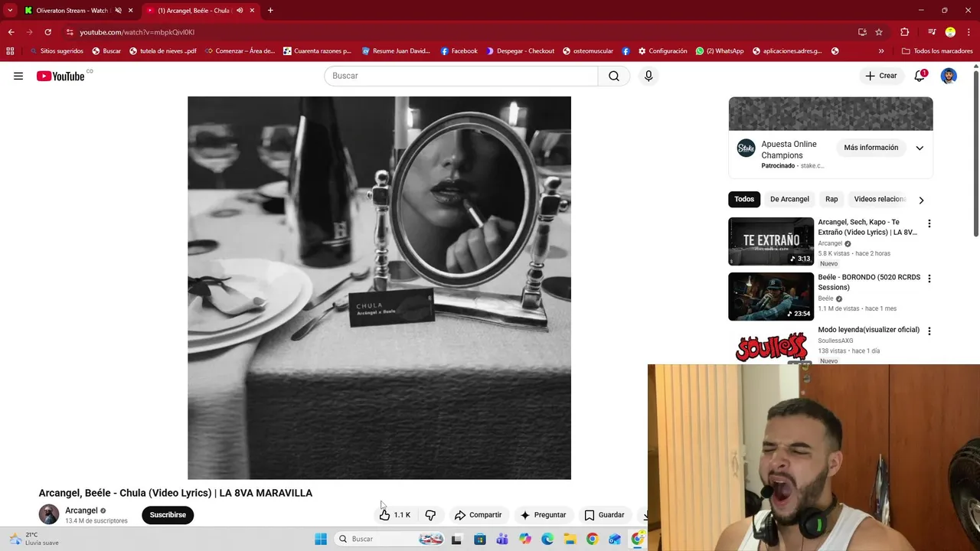Open the Chrome apps grid in bookmarks bar

(10, 51)
